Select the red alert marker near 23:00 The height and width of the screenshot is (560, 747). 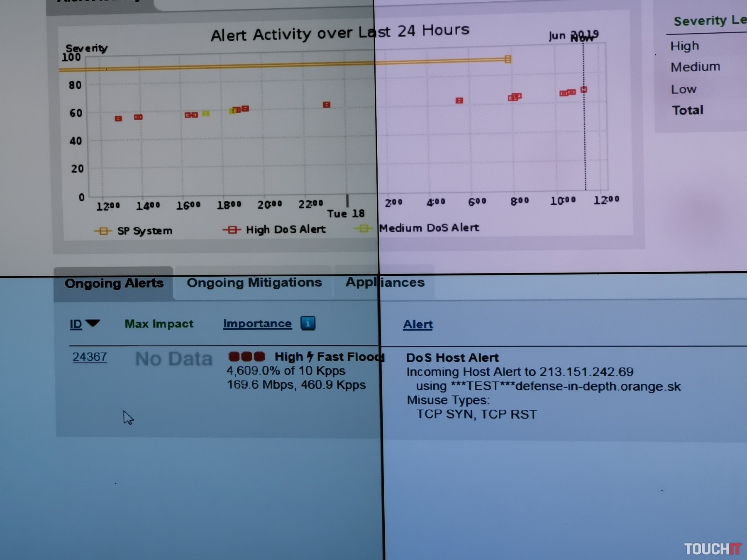coord(327,105)
